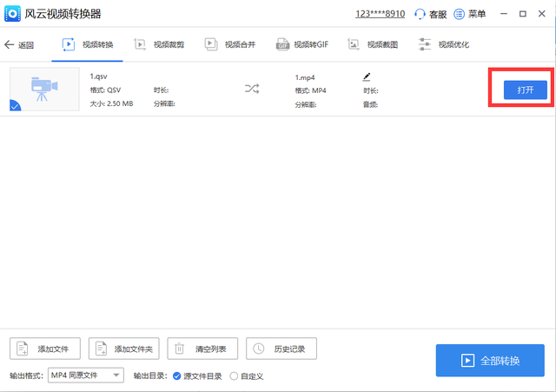Click the 视频优化 sliders icon

(x=425, y=44)
